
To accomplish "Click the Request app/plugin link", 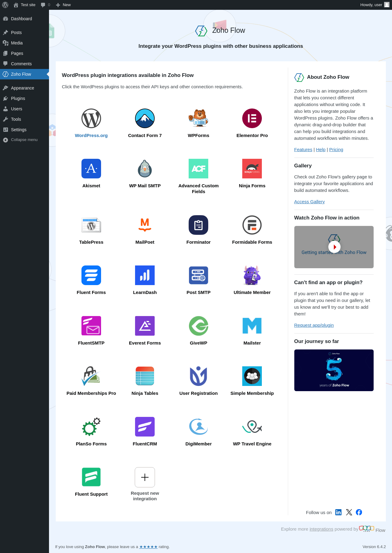I will (314, 325).
